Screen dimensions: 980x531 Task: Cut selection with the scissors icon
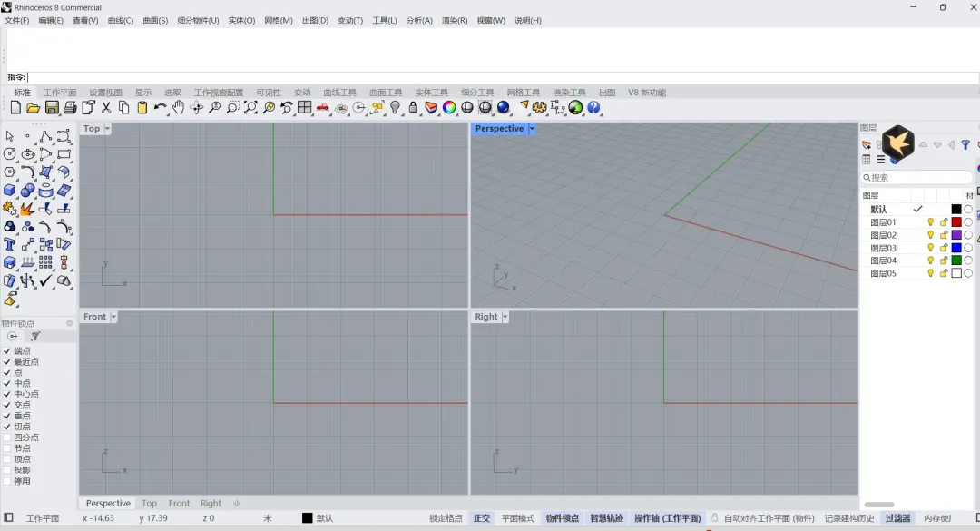106,108
